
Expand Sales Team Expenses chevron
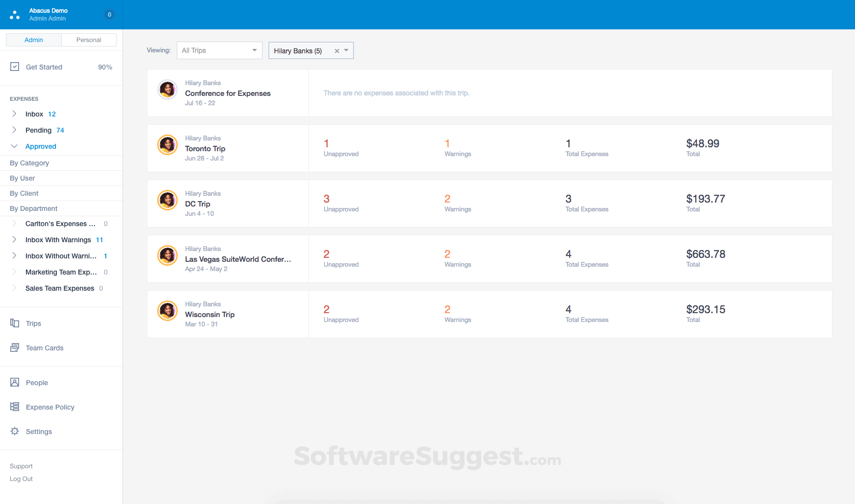click(x=14, y=288)
